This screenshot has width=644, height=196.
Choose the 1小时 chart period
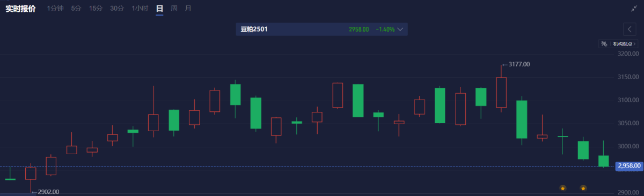pos(140,9)
